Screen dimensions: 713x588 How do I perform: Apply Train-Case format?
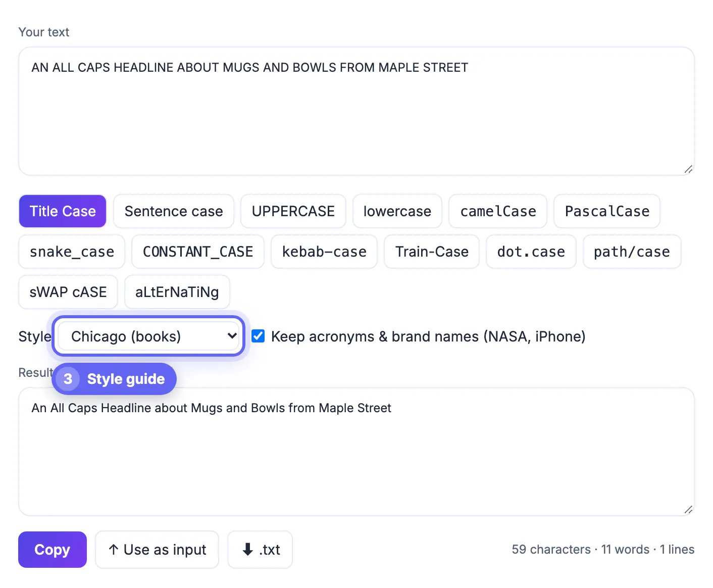point(432,252)
